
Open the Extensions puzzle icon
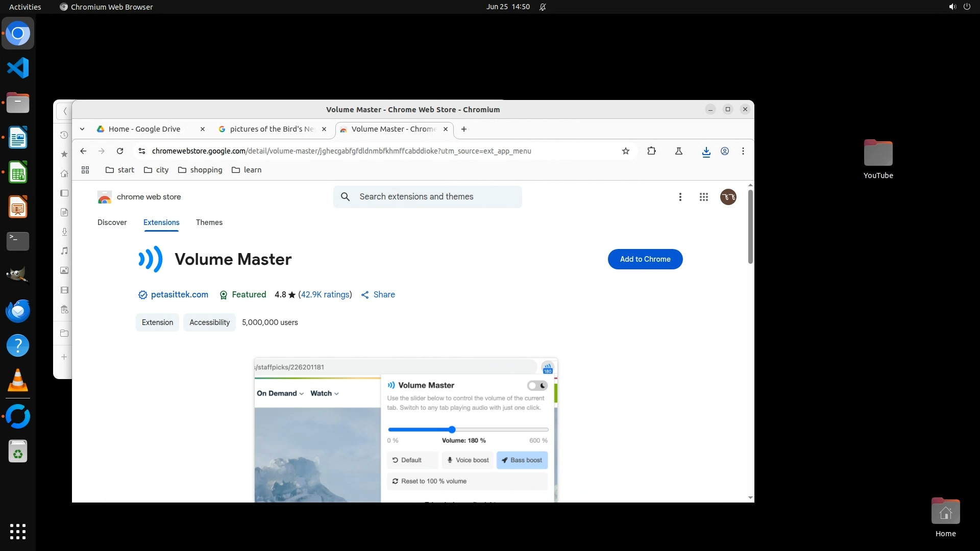[651, 151]
